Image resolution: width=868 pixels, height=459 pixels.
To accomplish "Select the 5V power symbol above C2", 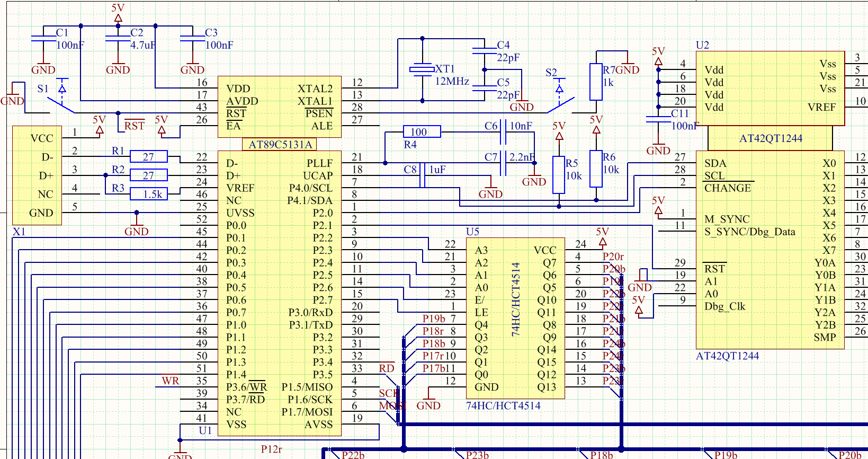I will point(118,13).
